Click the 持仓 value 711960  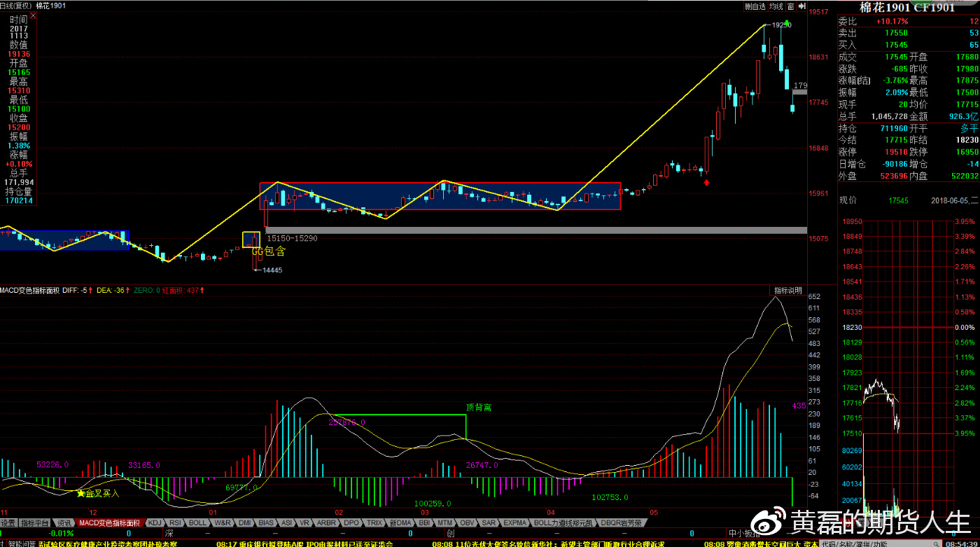894,129
